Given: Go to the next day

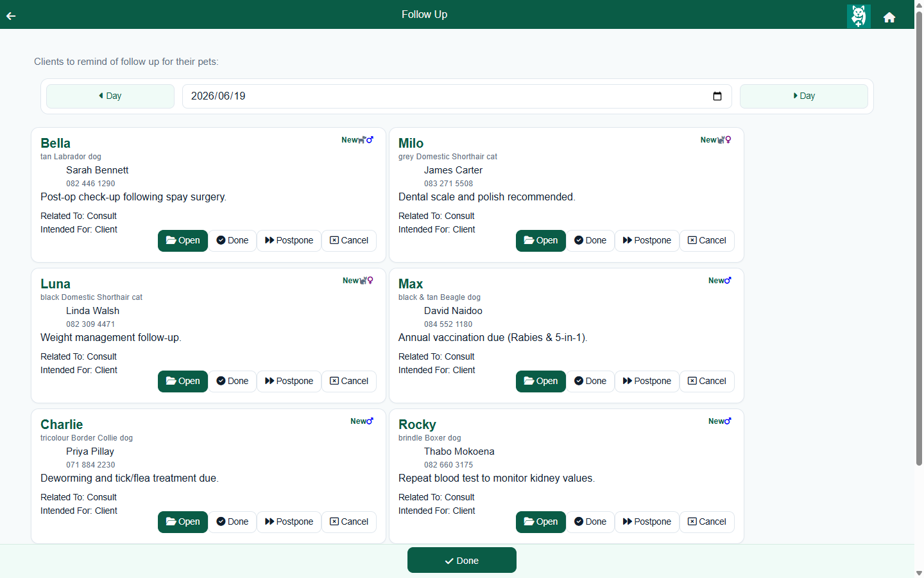Looking at the screenshot, I should 804,96.
